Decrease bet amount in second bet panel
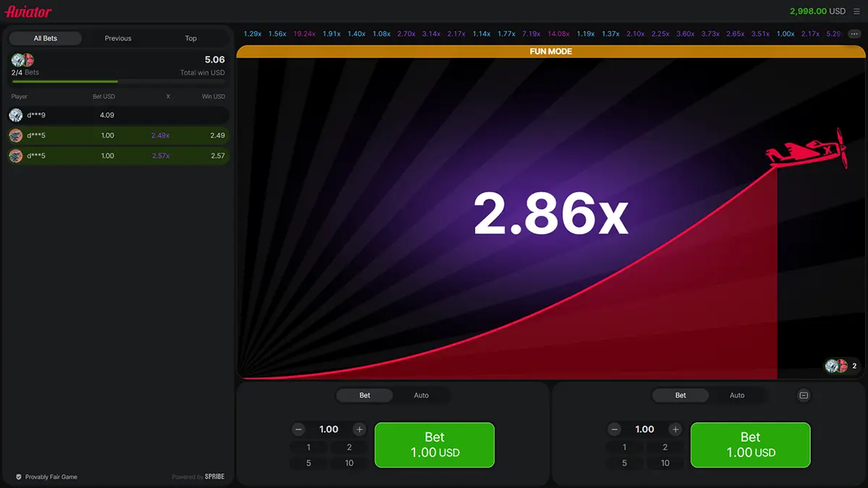The height and width of the screenshot is (488, 868). pos(615,429)
